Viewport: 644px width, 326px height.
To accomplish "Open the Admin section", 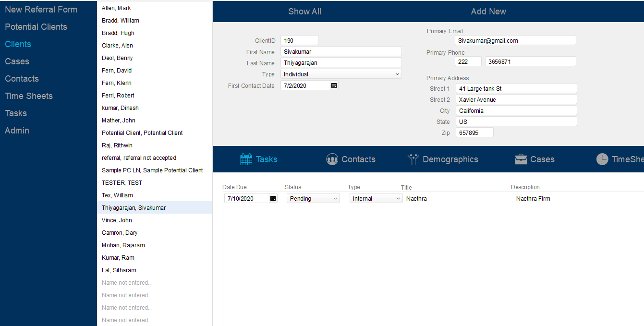I will [x=17, y=131].
